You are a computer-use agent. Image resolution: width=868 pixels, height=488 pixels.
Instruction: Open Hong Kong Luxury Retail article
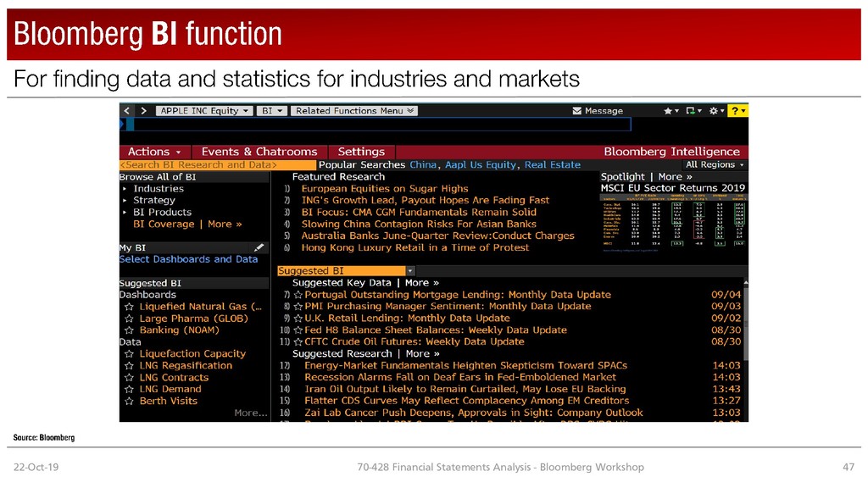pyautogui.click(x=415, y=247)
